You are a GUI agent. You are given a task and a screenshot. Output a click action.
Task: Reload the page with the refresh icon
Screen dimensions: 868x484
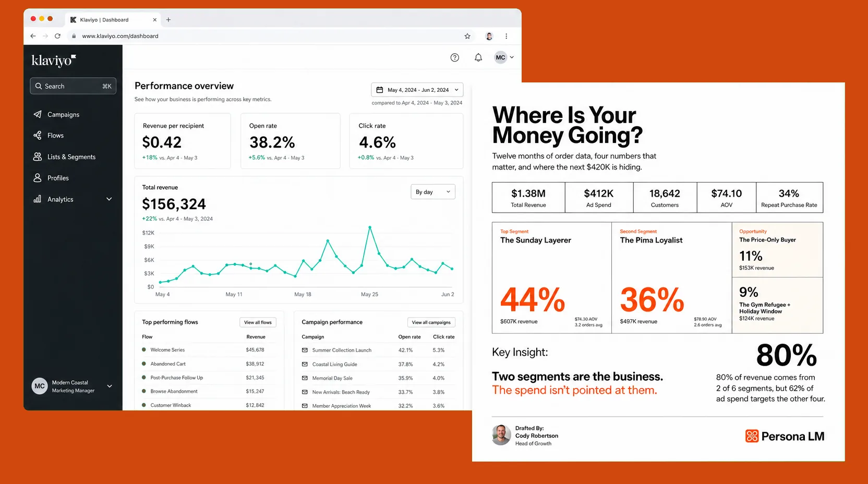[x=58, y=36]
